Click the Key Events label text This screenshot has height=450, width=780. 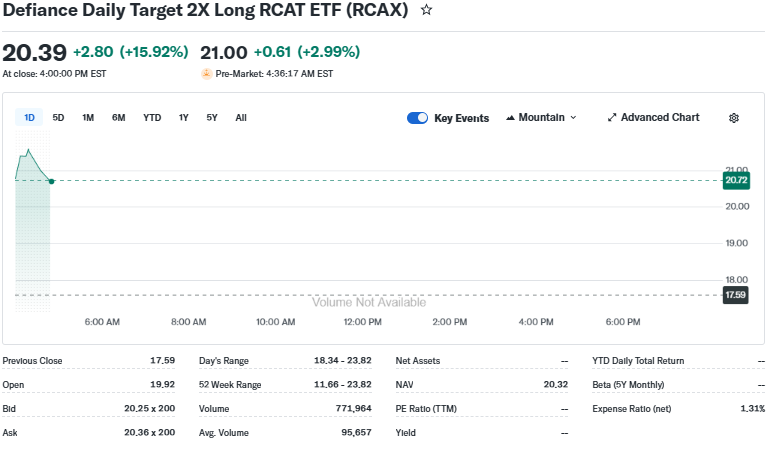click(x=461, y=118)
